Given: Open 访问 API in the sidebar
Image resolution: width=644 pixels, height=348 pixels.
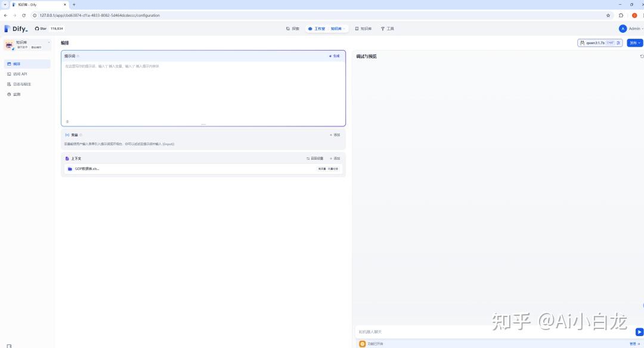Looking at the screenshot, I should [x=20, y=74].
